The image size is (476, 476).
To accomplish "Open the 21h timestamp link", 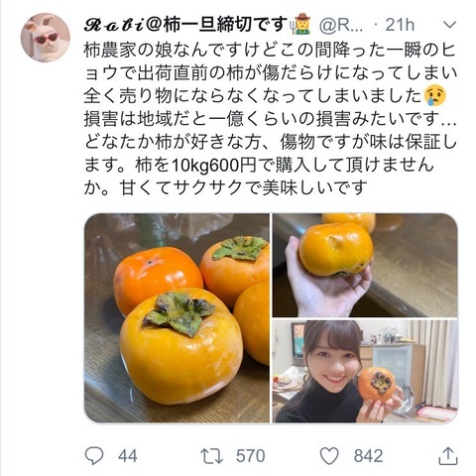I will [x=400, y=25].
